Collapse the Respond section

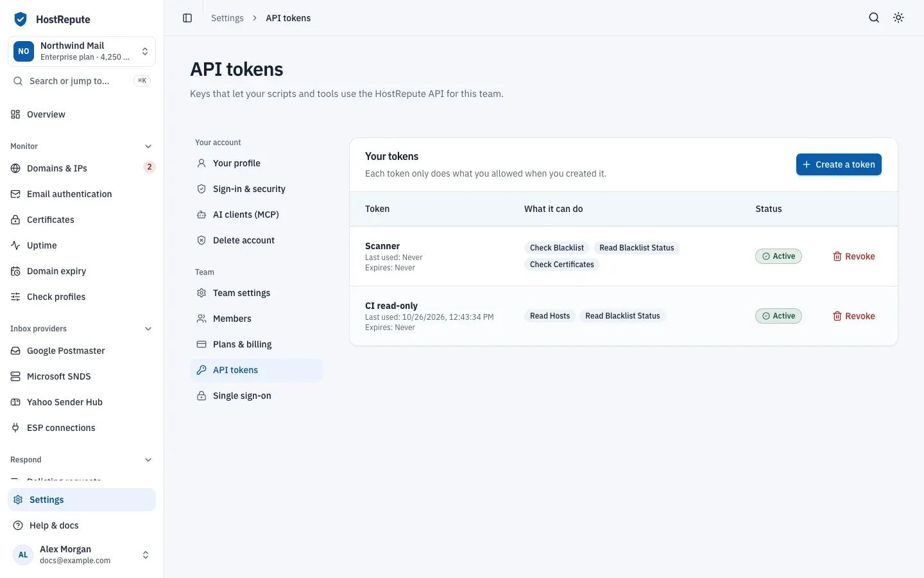[148, 460]
